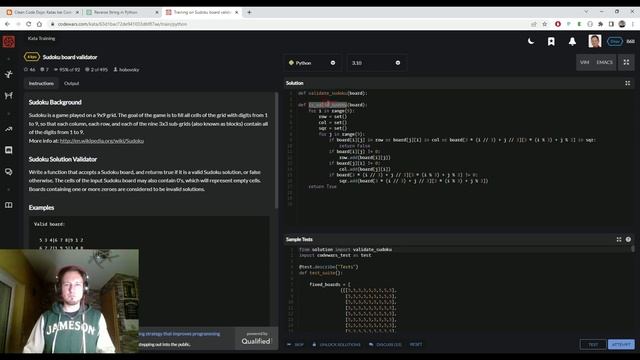The height and width of the screenshot is (360, 640).
Task: Open Chrome three-dot menu
Action: click(x=633, y=24)
